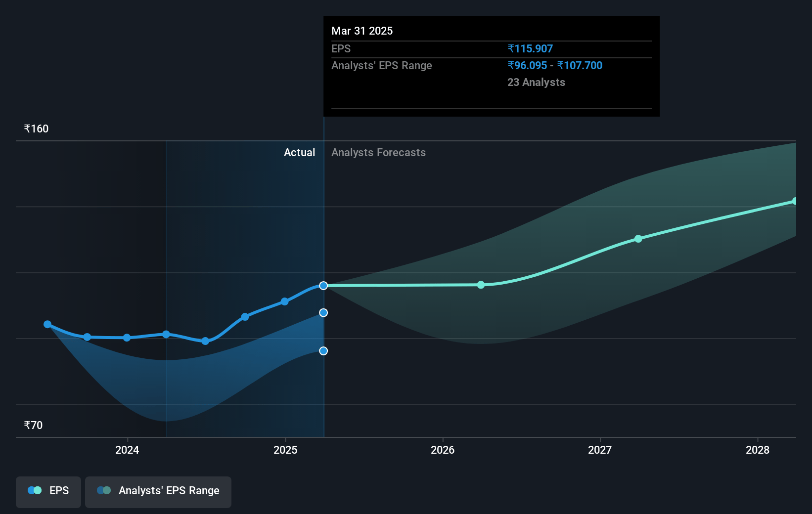Select the EPS point in late 2024
The width and height of the screenshot is (812, 514).
(x=245, y=317)
